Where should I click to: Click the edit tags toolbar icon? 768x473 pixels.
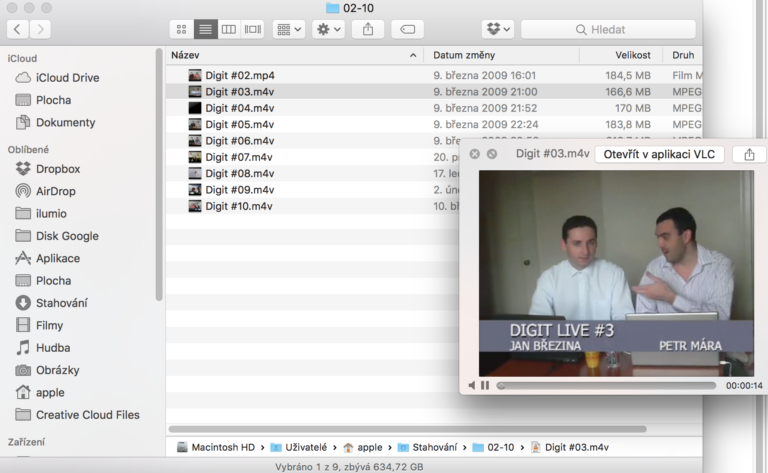pos(407,30)
